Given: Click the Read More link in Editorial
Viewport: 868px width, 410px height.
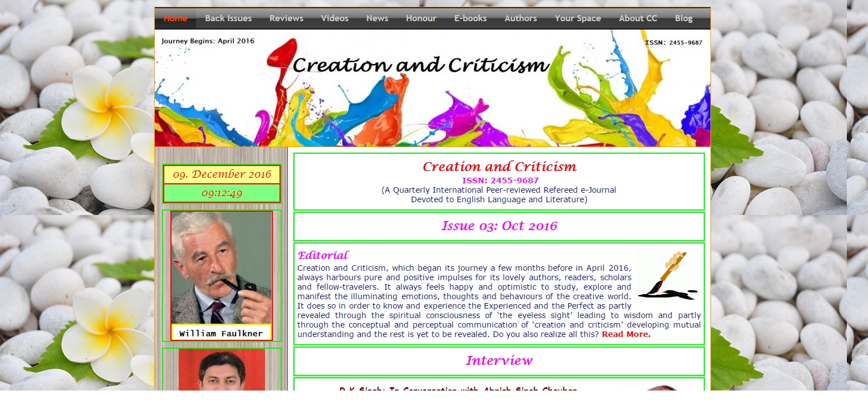Looking at the screenshot, I should click(x=626, y=334).
